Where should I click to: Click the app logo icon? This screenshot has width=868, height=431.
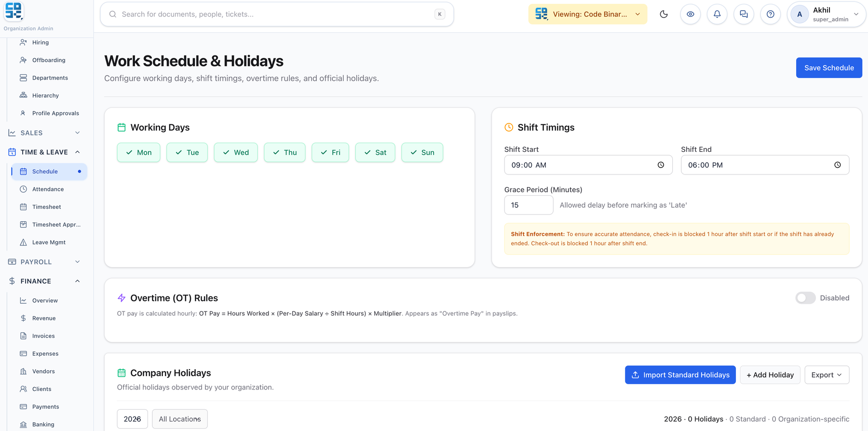(x=14, y=11)
